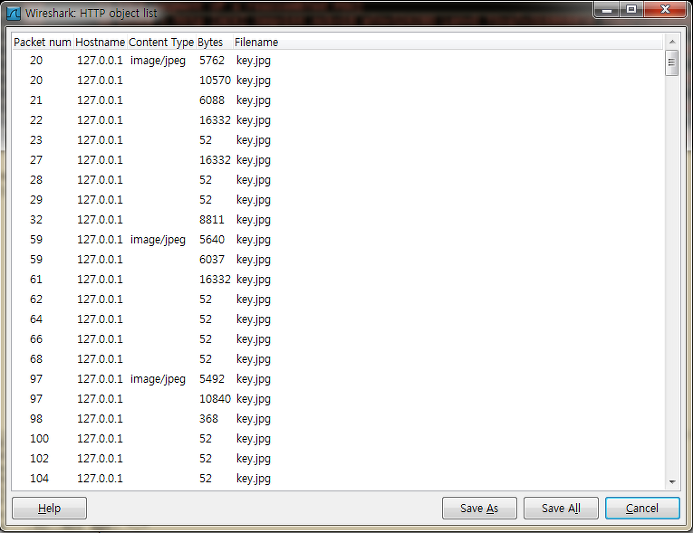Select the 5492 bytes image/jpeg row
This screenshot has height=533, width=693.
(338, 379)
